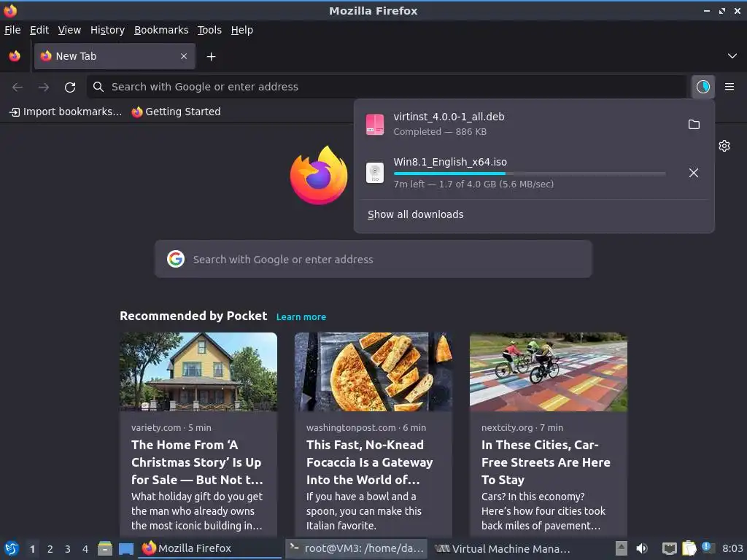Click the Google logo in search box
This screenshot has width=747, height=560.
click(176, 259)
